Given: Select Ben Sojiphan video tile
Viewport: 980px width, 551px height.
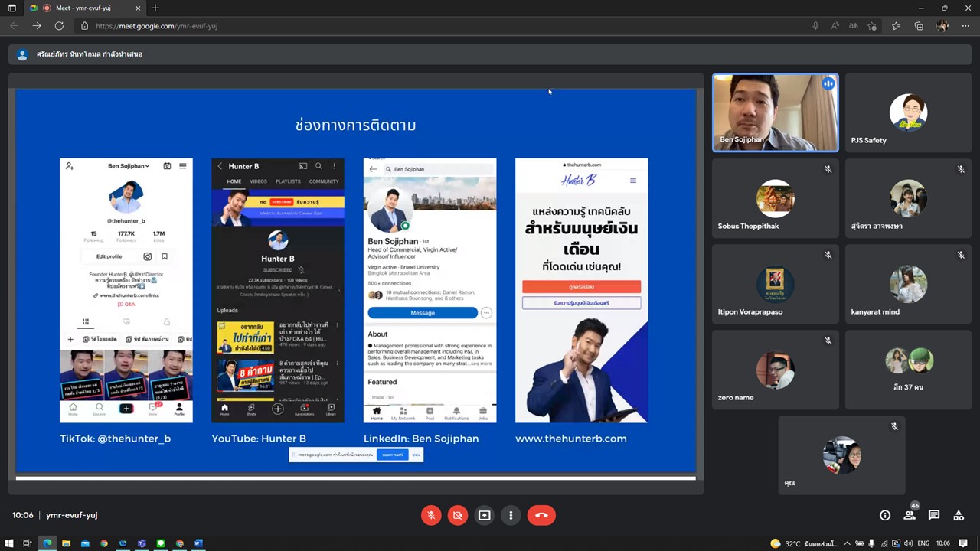Looking at the screenshot, I should (776, 112).
